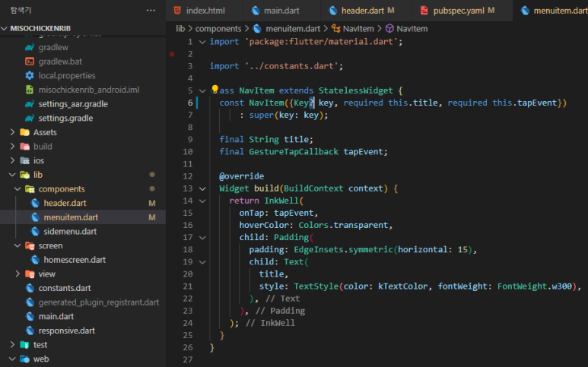This screenshot has height=367, width=588.
Task: Open responsive.dart in the explorer
Action: [x=66, y=331]
